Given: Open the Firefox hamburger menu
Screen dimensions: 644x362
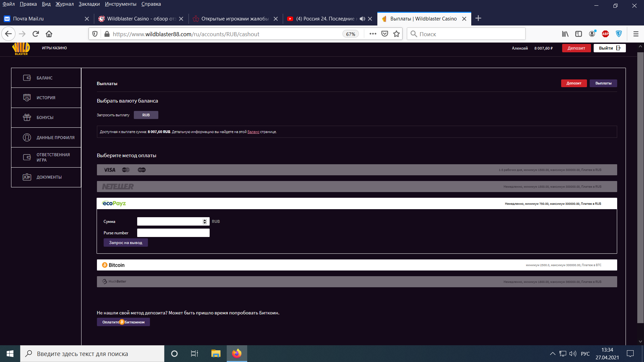Looking at the screenshot, I should pos(636,34).
